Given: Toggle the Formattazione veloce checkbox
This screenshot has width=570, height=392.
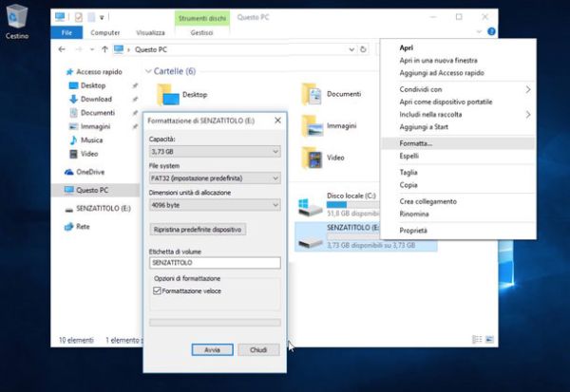Looking at the screenshot, I should coord(158,291).
